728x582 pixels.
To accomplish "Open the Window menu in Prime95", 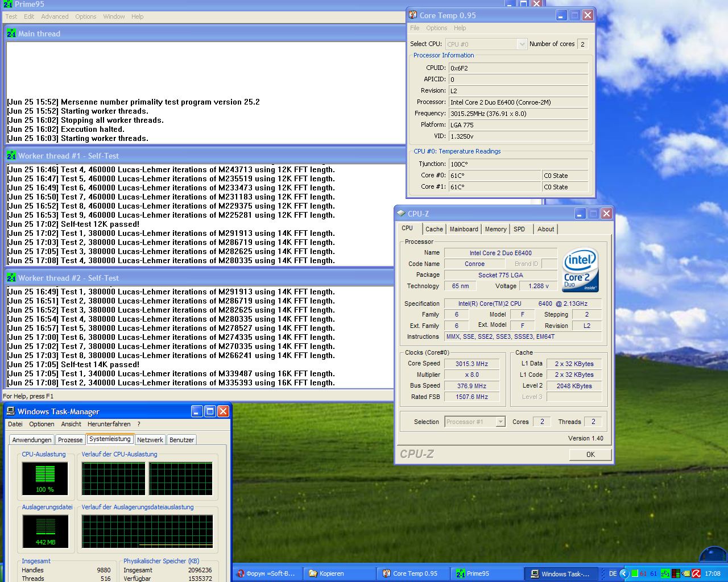I will [x=114, y=16].
